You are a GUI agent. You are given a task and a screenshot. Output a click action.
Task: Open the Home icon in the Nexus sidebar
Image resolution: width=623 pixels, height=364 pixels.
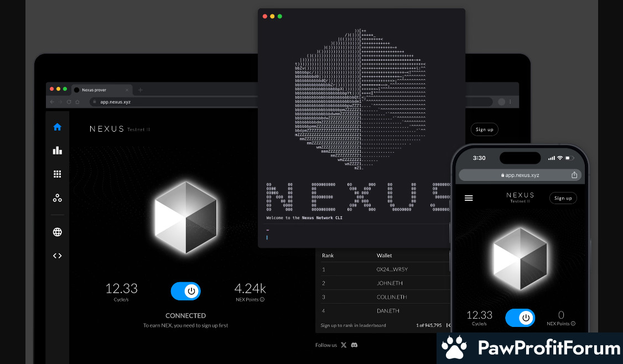57,127
